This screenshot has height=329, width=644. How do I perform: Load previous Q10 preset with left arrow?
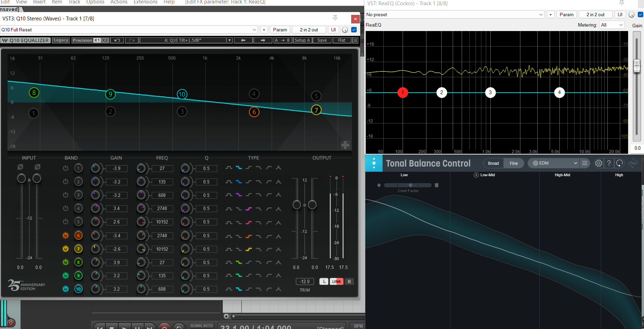[x=243, y=40]
